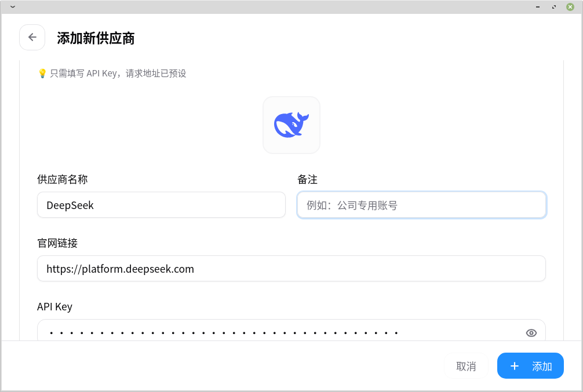This screenshot has width=583, height=392.
Task: Maximize the window from the title bar
Action: pos(554,7)
